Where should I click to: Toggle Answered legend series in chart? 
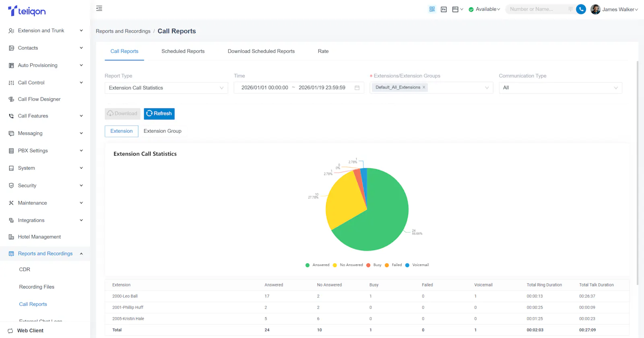point(317,265)
